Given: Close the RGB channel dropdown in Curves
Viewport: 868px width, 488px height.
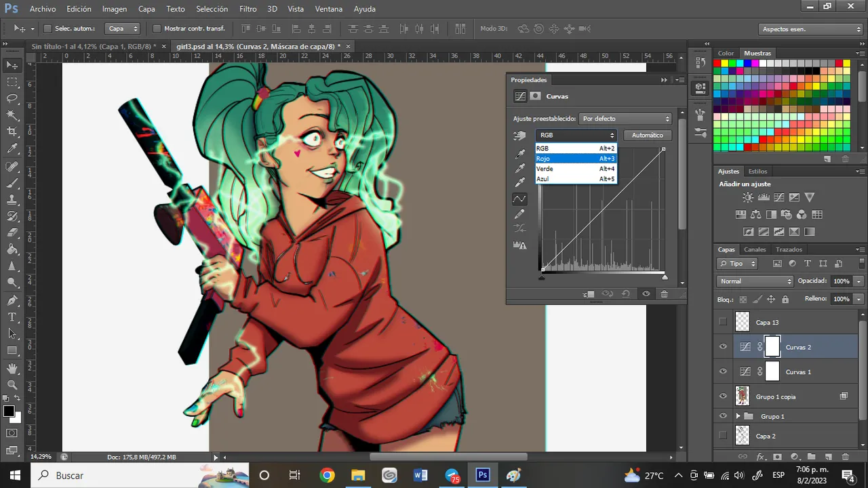Looking at the screenshot, I should (x=576, y=136).
